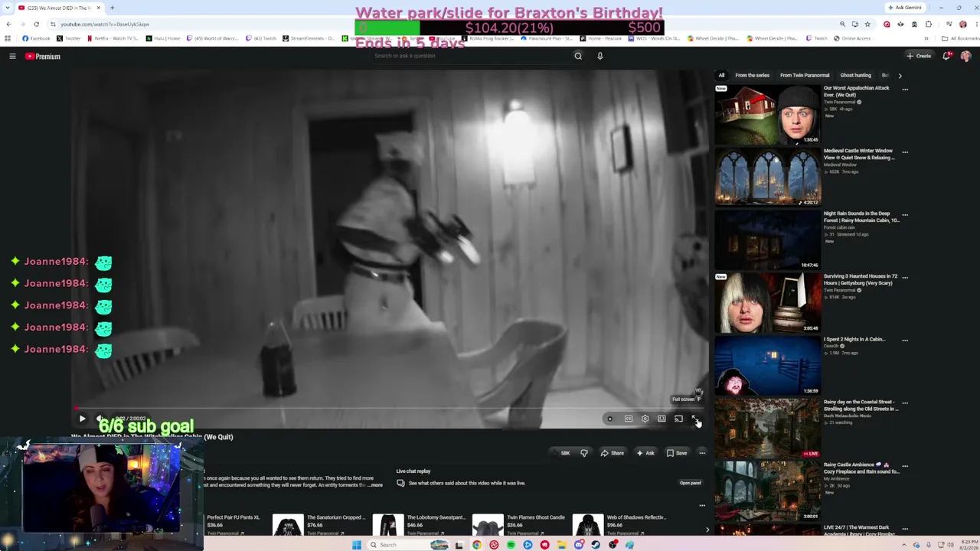Open options for I Spent 2 Nights video
980x551 pixels.
click(905, 341)
